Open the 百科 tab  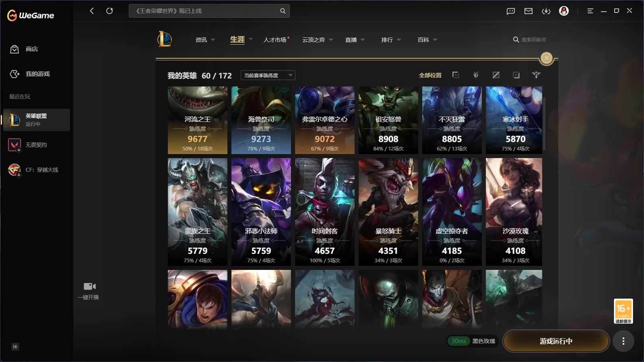point(423,40)
